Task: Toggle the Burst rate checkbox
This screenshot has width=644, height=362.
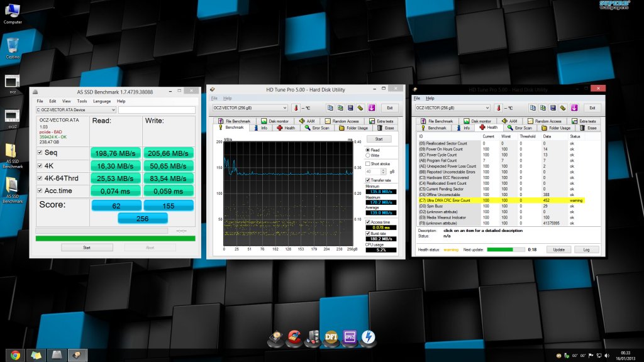Action: [368, 234]
